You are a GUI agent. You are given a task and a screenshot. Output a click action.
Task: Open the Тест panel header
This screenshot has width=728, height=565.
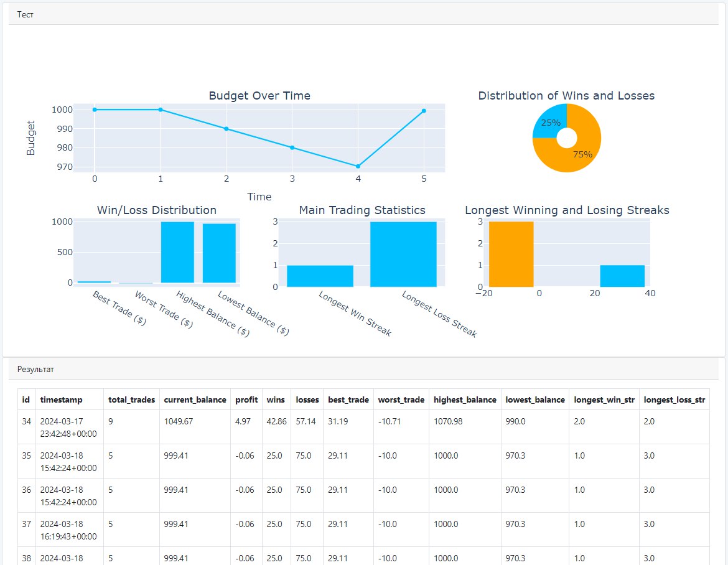pyautogui.click(x=26, y=14)
